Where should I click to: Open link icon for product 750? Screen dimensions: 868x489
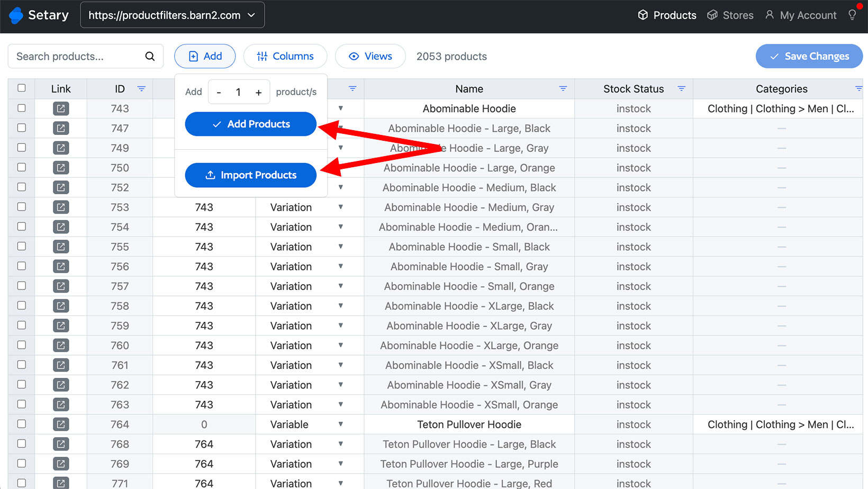click(x=61, y=168)
